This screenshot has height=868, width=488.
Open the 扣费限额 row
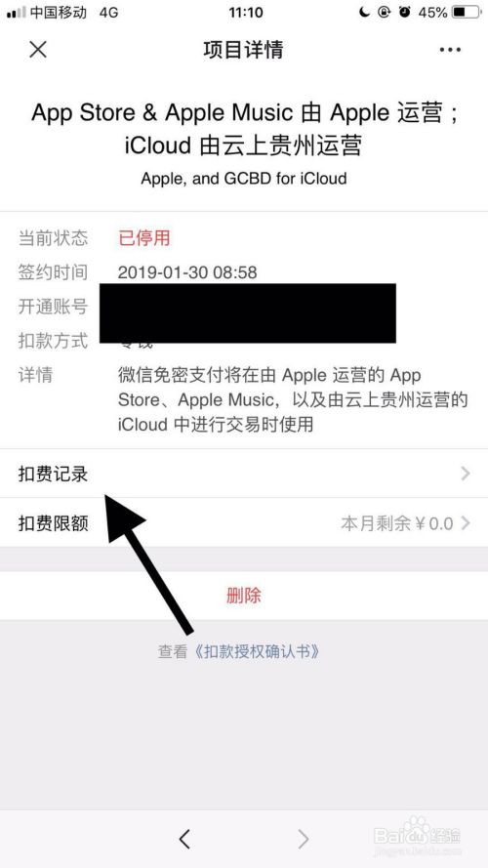[x=244, y=522]
